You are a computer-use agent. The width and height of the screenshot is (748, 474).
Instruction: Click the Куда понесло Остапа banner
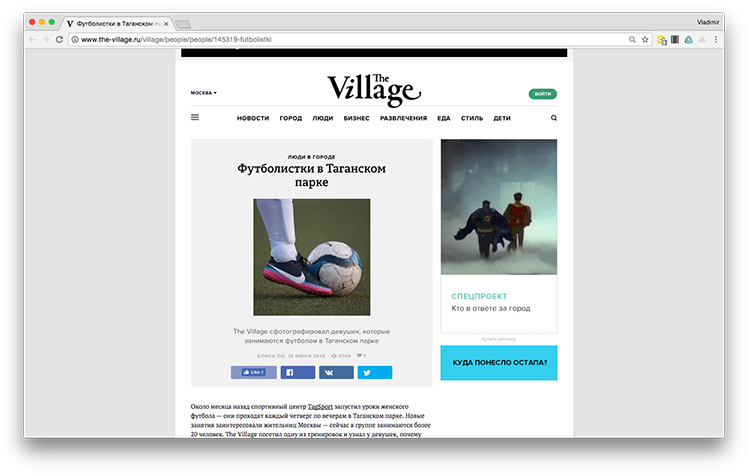tap(499, 363)
